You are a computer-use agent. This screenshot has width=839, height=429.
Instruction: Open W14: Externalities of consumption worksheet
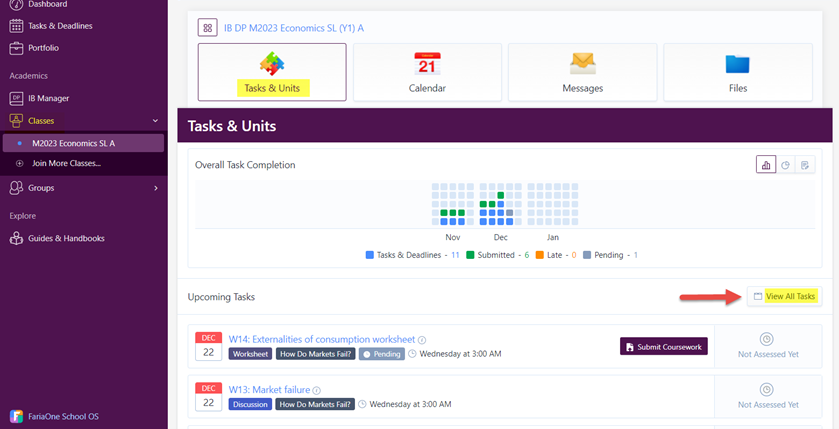[322, 339]
